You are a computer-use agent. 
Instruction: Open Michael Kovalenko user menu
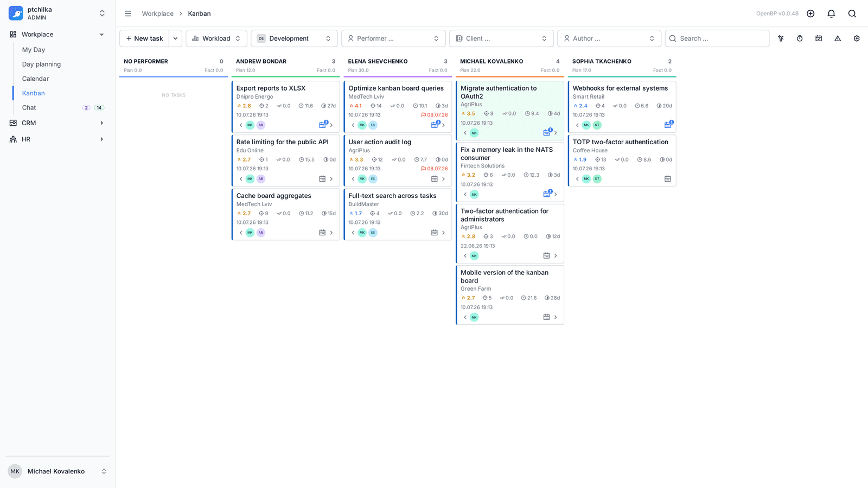click(x=58, y=471)
